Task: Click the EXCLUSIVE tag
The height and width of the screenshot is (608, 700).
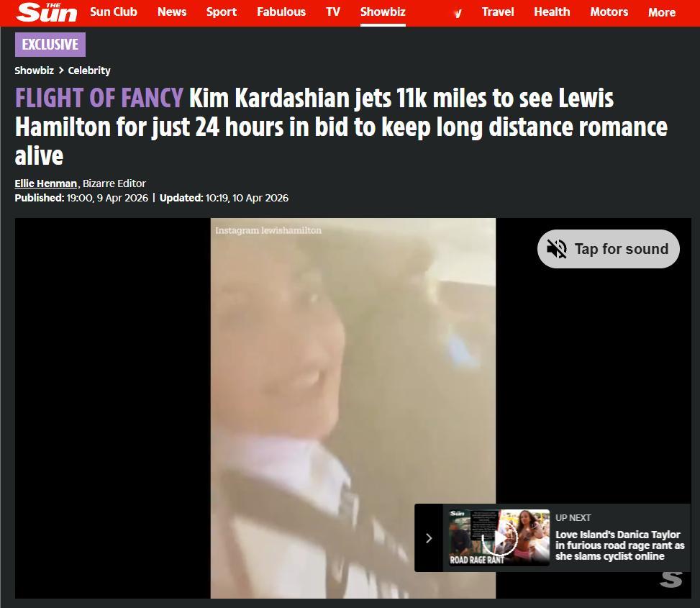Action: tap(50, 45)
